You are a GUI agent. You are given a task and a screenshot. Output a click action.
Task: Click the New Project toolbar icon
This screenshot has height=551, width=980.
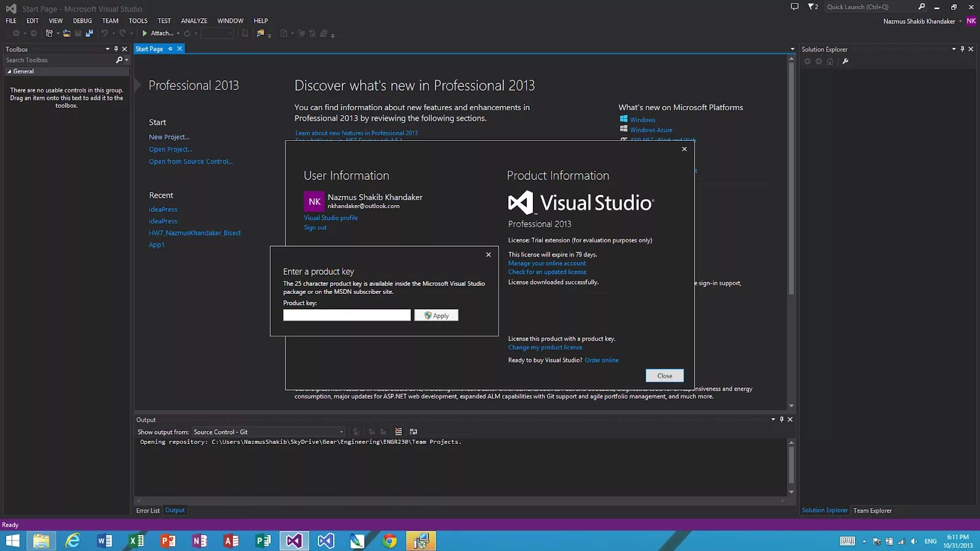tap(49, 33)
